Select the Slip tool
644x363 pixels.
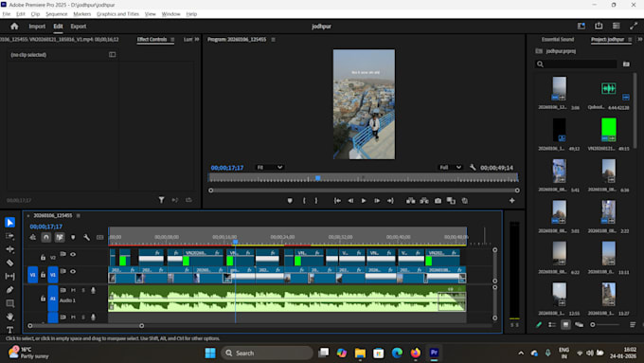coord(9,276)
